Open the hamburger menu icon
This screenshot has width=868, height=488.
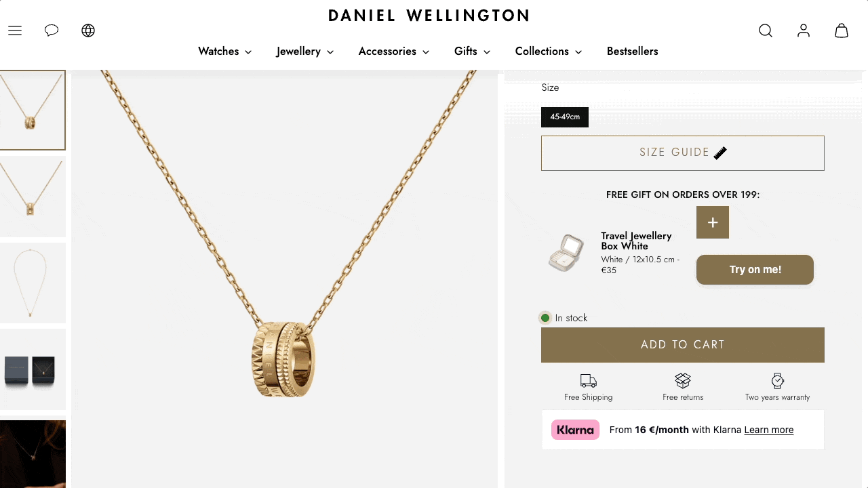(x=15, y=30)
